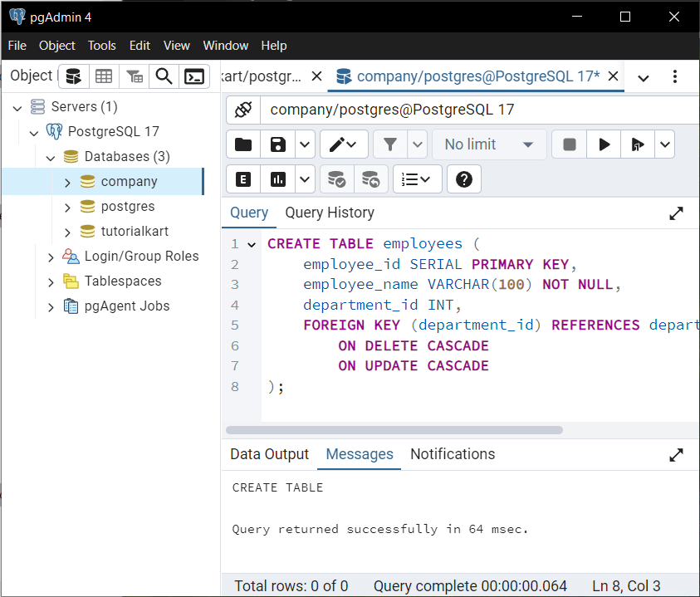Screen dimensions: 700x597
Task: Expand the Login/Group Roles tree node
Action: 51,257
